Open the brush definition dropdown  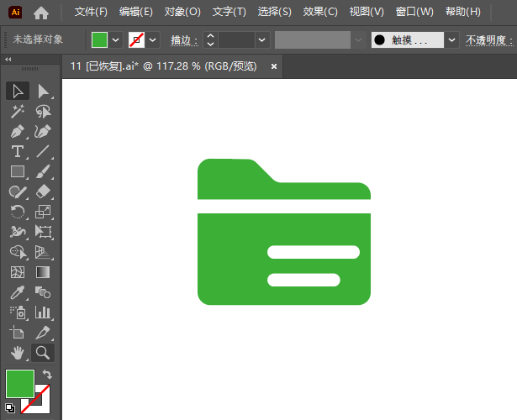[x=451, y=40]
